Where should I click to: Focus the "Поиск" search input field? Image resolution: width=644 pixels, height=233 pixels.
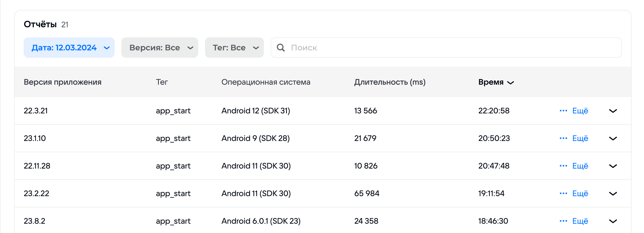click(451, 48)
